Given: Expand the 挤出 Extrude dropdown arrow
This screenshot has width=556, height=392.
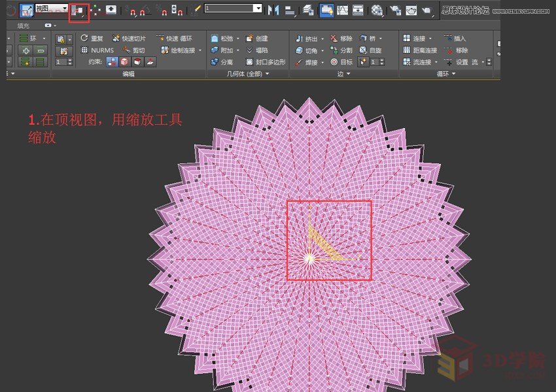Looking at the screenshot, I should [322, 39].
